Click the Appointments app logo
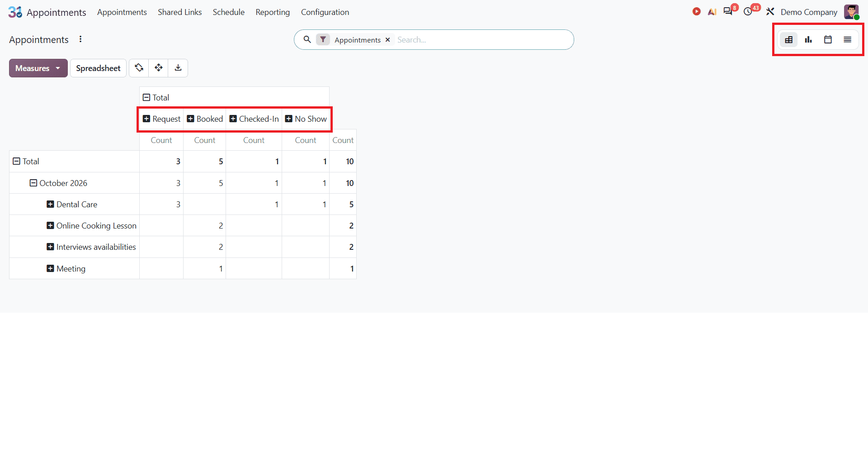Screen dimensions: 868x467 tap(15, 12)
